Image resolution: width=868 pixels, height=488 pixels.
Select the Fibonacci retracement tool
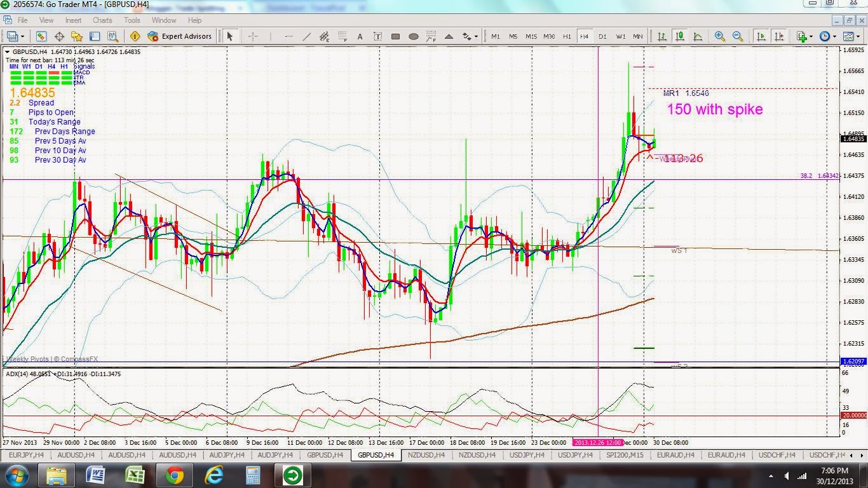[x=342, y=36]
